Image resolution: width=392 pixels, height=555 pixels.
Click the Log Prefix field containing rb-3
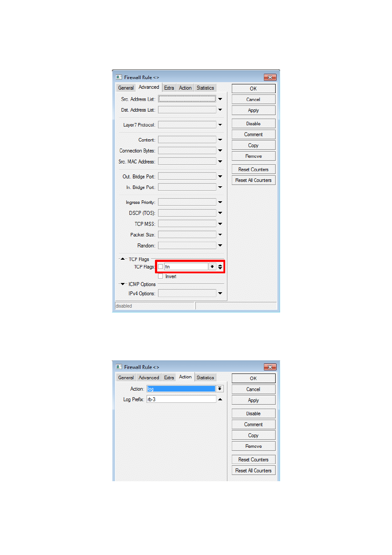(x=181, y=399)
